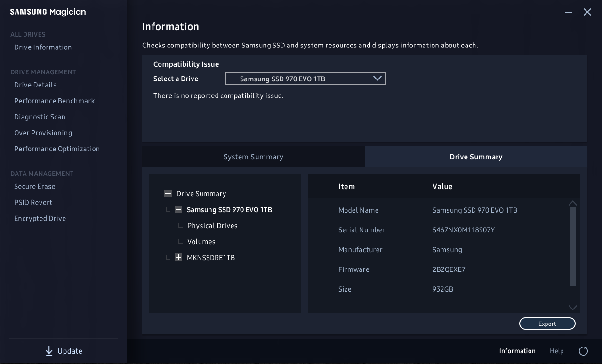Select MKNSSDRE1TB drive label in tree
Viewport: 602px width, 364px height.
click(211, 258)
